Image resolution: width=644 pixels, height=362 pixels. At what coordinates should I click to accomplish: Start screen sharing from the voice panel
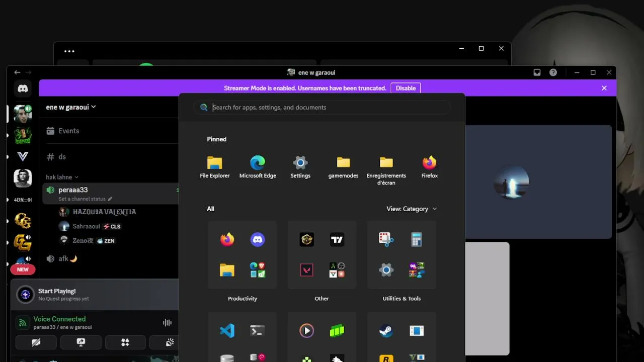coord(81,342)
